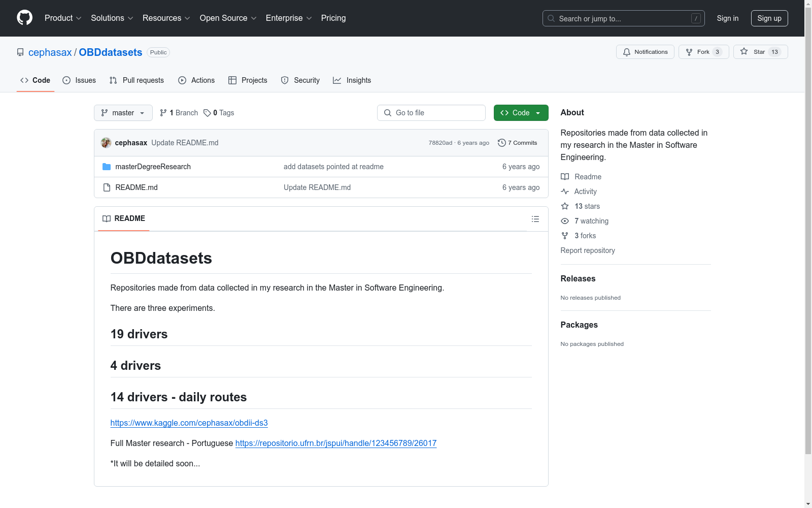Expand the Enterprise menu
This screenshot has height=508, width=812.
click(x=289, y=18)
